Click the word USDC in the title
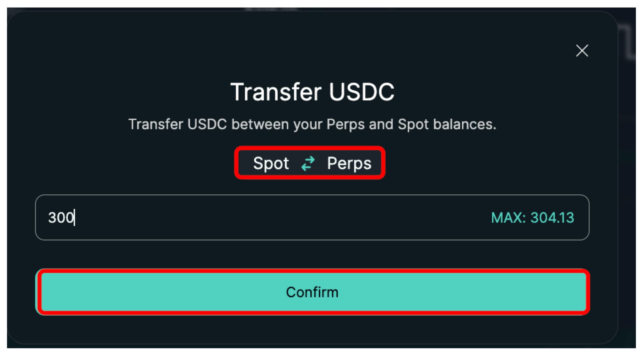The width and height of the screenshot is (644, 355). coord(361,92)
